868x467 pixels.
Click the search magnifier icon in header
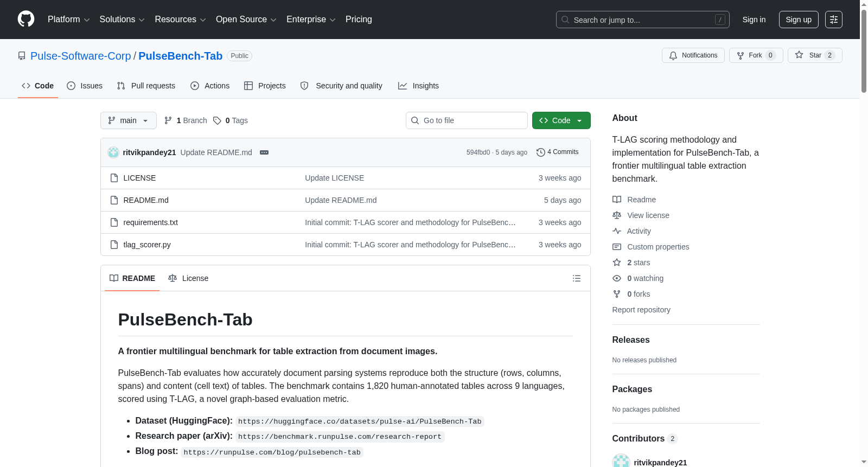565,20
